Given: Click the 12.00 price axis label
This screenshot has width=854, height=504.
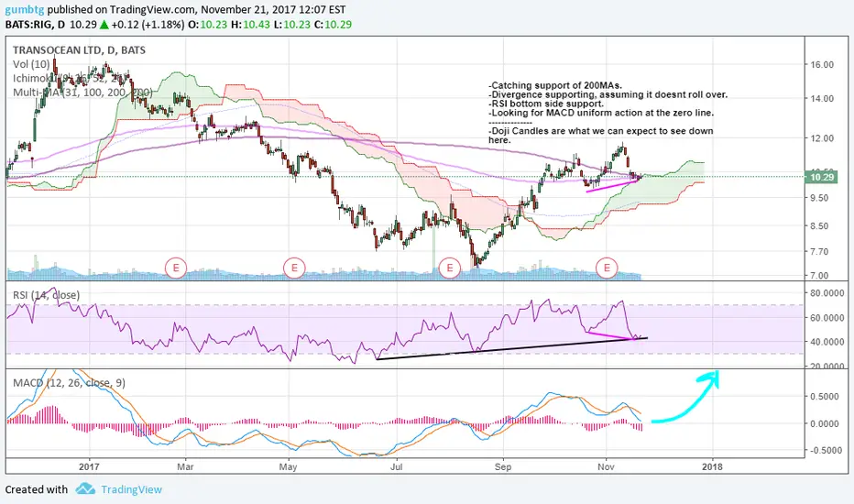Looking at the screenshot, I should pos(822,138).
